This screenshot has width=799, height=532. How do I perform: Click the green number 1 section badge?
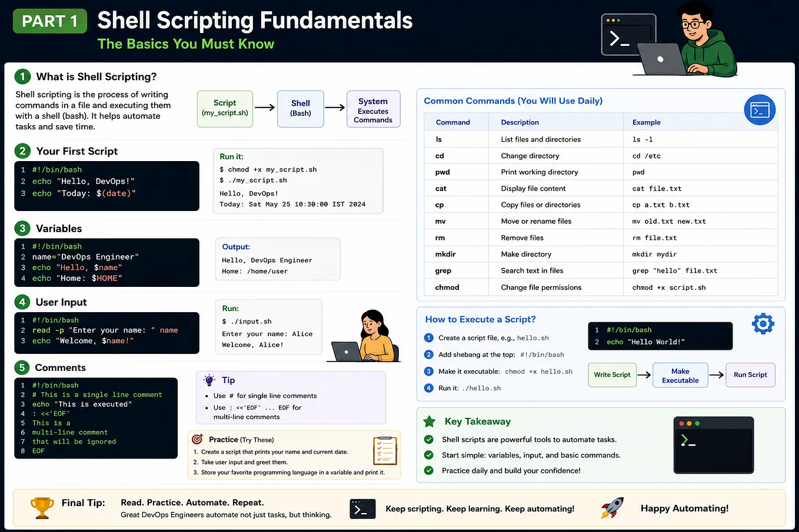pyautogui.click(x=22, y=76)
